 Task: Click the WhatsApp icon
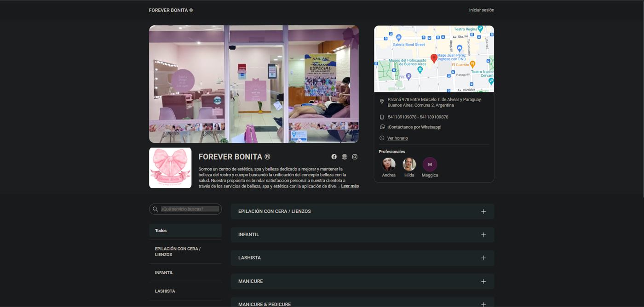(382, 127)
